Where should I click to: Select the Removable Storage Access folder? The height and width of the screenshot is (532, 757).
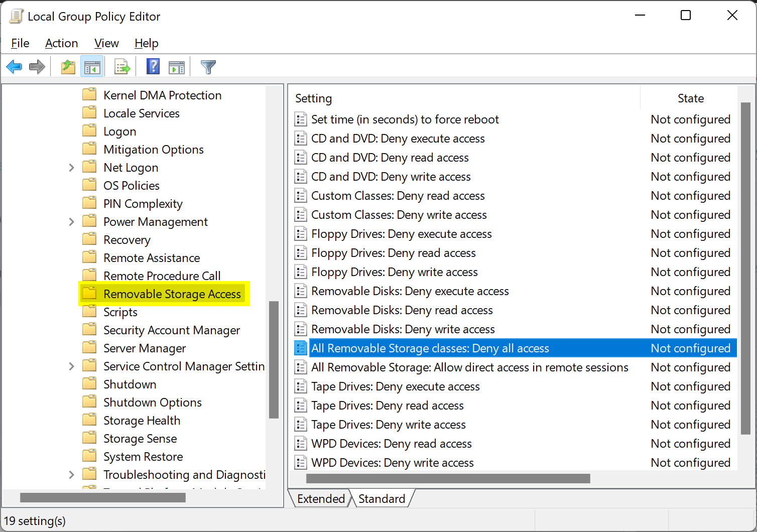171,294
